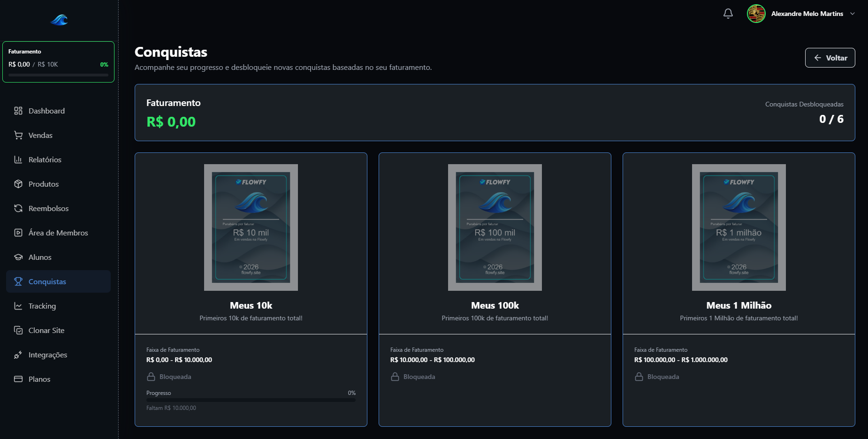Image resolution: width=868 pixels, height=439 pixels.
Task: Click the back arrow in Voltar button
Action: [x=818, y=58]
